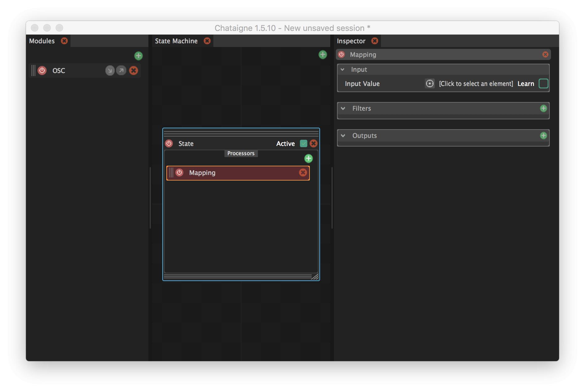Image resolution: width=585 pixels, height=392 pixels.
Task: Add a new output to the mapping
Action: 543,136
